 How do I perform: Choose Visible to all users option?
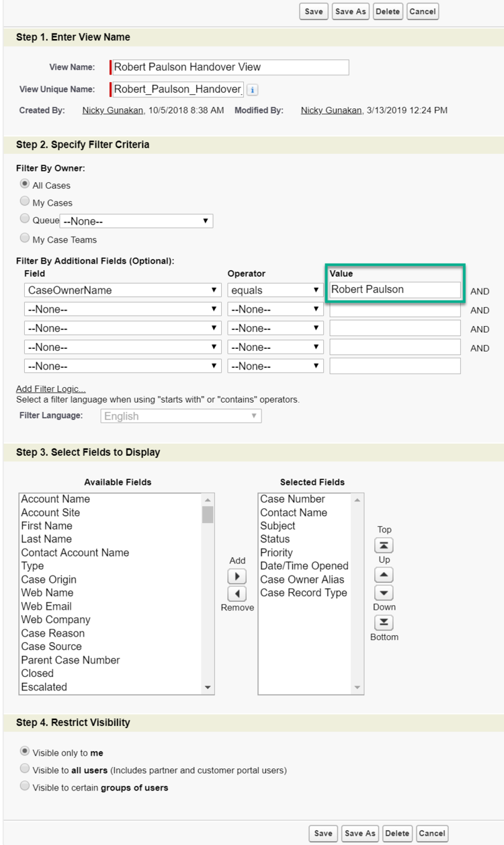[25, 769]
